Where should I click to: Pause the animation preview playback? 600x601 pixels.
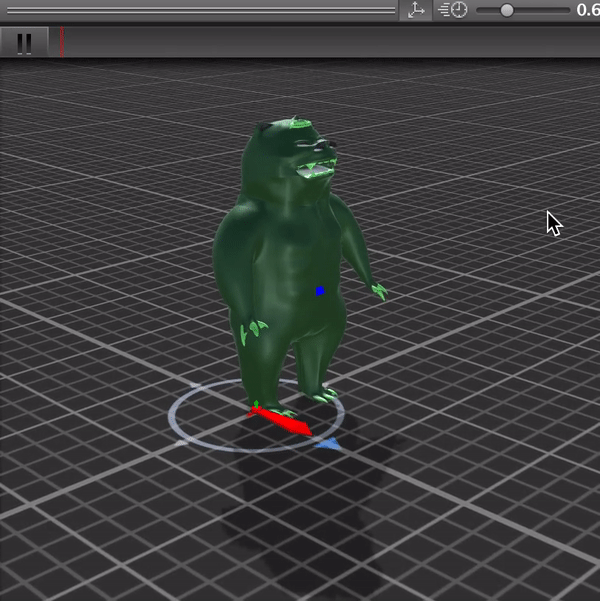(x=24, y=43)
